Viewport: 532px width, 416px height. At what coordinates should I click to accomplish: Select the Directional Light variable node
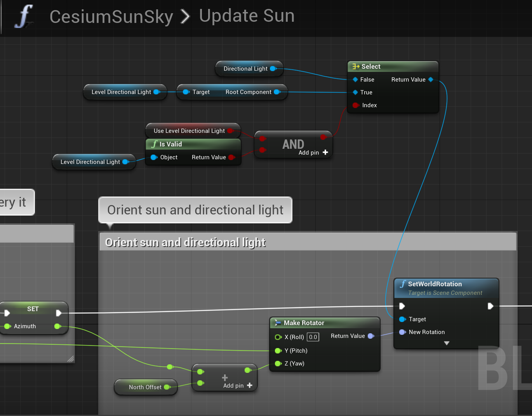pyautogui.click(x=249, y=69)
